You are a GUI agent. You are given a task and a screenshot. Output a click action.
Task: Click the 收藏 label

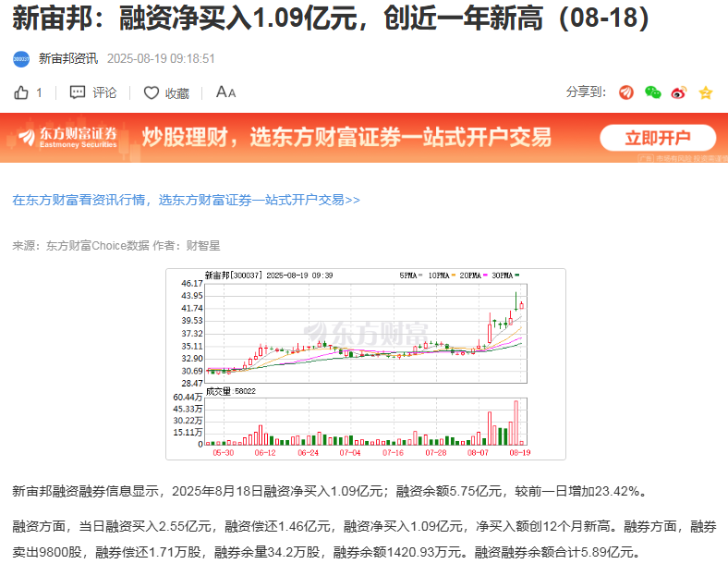coord(177,93)
